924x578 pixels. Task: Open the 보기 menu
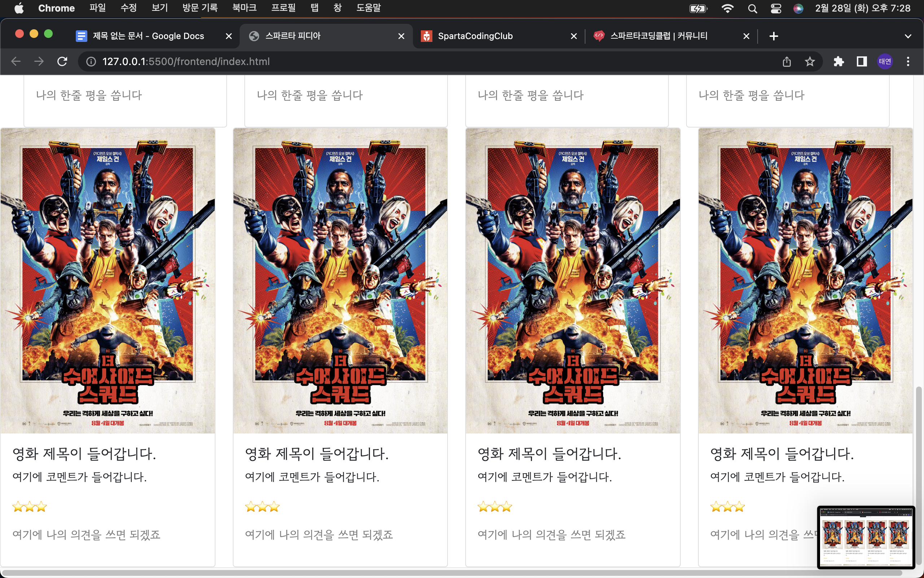click(x=160, y=8)
